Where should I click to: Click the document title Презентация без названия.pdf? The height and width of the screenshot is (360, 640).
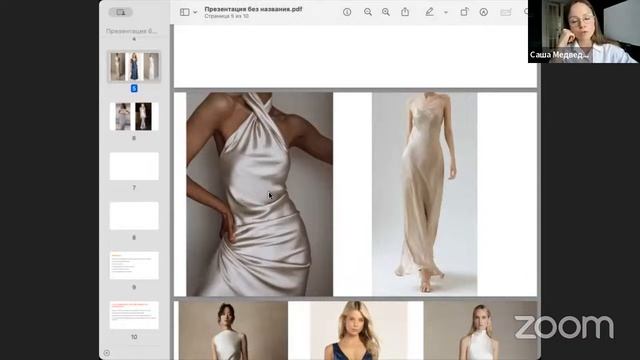click(x=253, y=9)
